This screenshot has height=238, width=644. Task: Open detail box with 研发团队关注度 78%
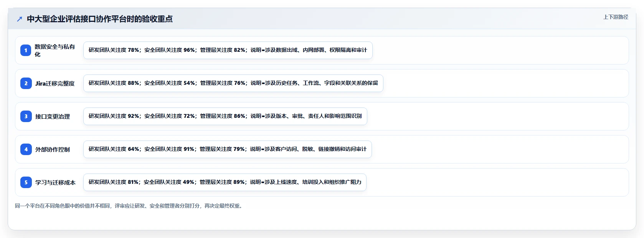[x=228, y=50]
